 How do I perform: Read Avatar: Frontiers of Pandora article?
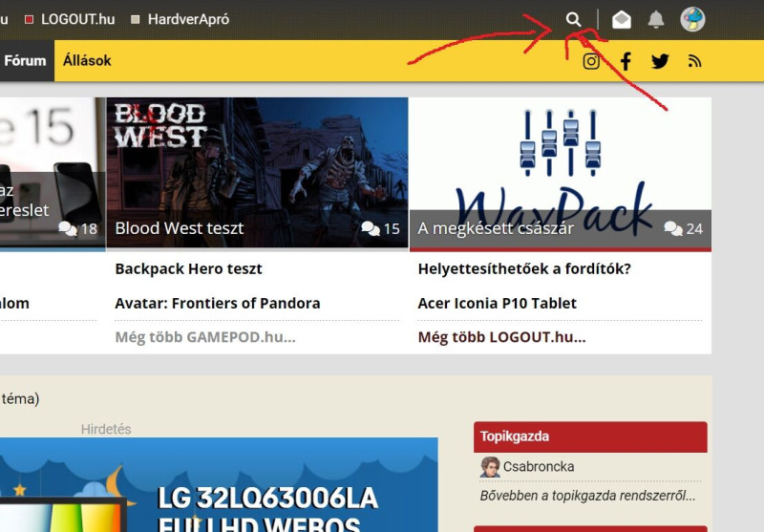click(218, 304)
